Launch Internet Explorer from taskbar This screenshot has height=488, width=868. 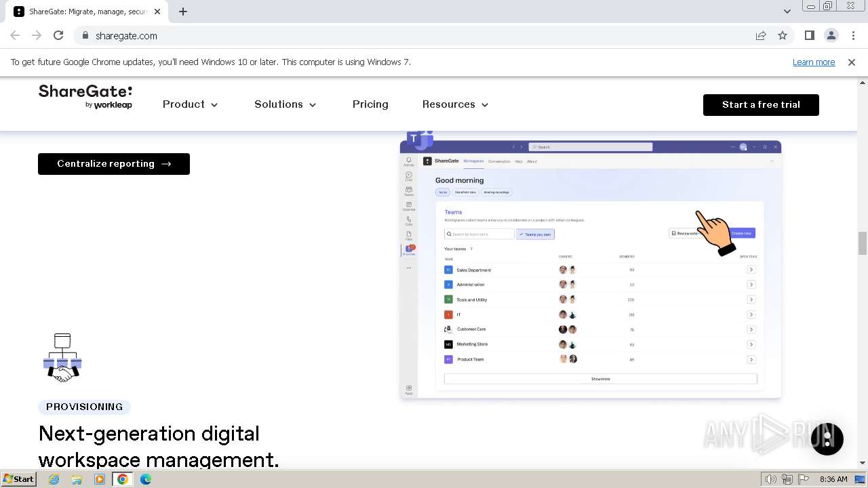[x=54, y=479]
